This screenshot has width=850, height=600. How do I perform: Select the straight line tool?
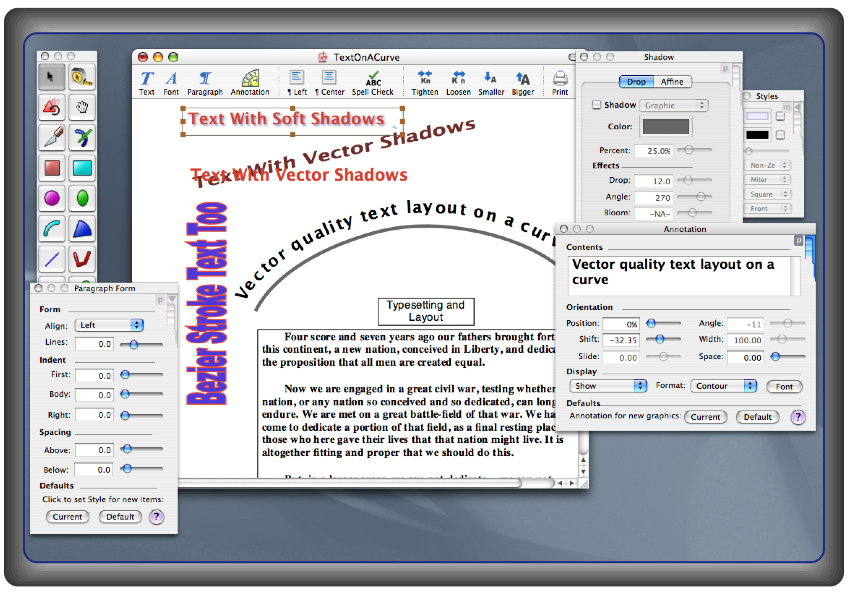tap(52, 259)
